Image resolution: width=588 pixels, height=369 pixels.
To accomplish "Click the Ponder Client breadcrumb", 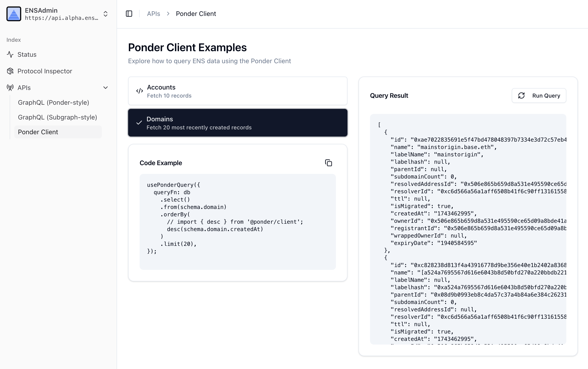I will point(196,14).
